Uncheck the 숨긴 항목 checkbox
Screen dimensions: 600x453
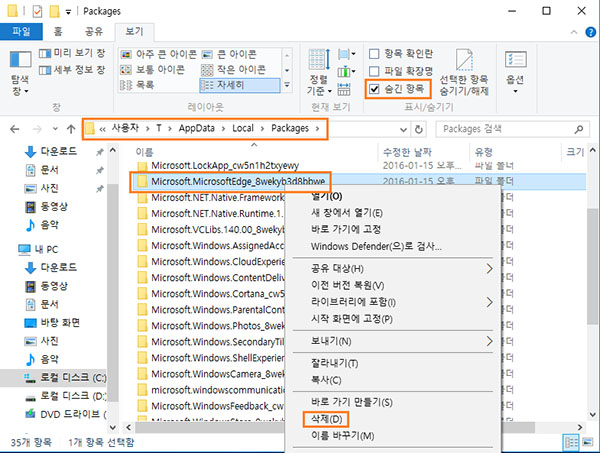(x=374, y=89)
